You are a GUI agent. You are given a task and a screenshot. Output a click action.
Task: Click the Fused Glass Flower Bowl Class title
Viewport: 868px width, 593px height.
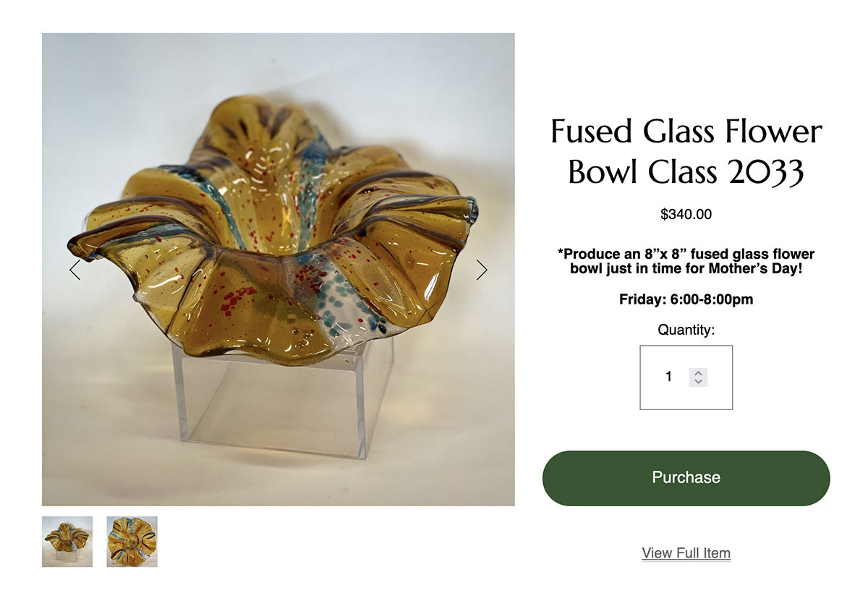686,152
